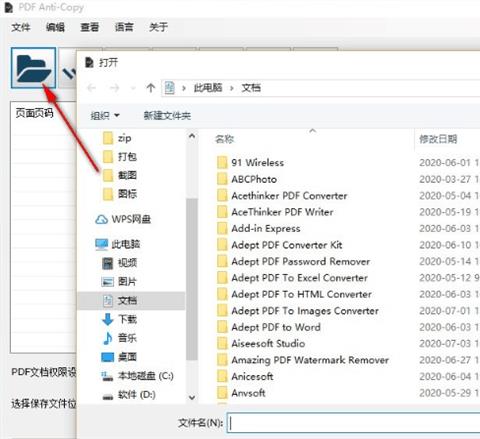Click the sidebar scrollbar thumb

(x=192, y=279)
